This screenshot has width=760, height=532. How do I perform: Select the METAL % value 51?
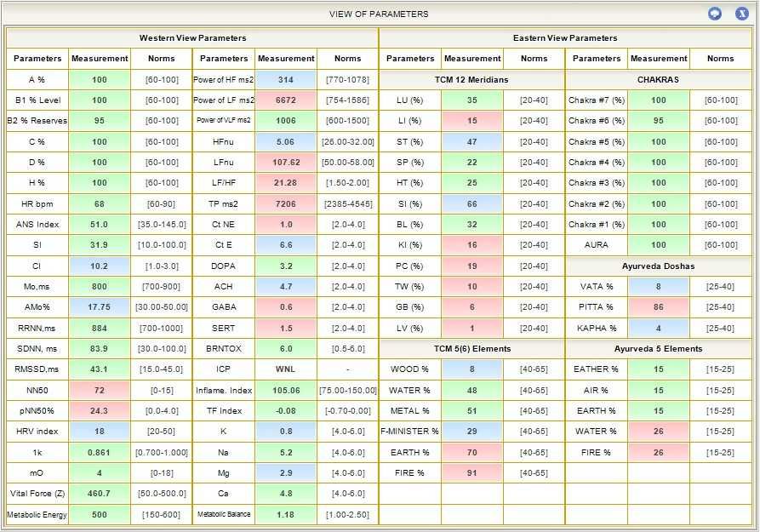(472, 411)
